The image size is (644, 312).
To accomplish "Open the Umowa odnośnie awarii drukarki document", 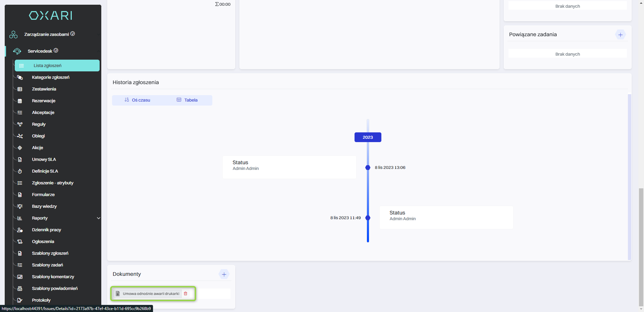I will [x=151, y=294].
